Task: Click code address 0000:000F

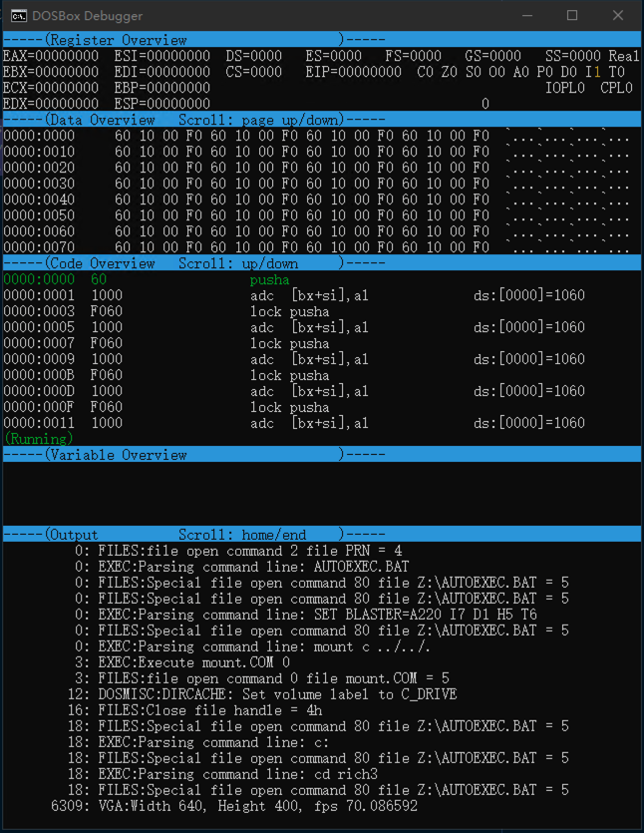Action: click(x=39, y=407)
